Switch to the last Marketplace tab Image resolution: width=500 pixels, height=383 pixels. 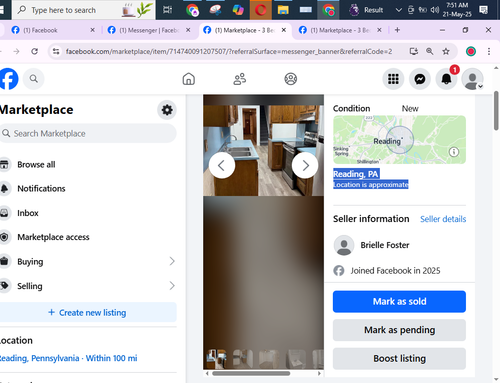340,30
